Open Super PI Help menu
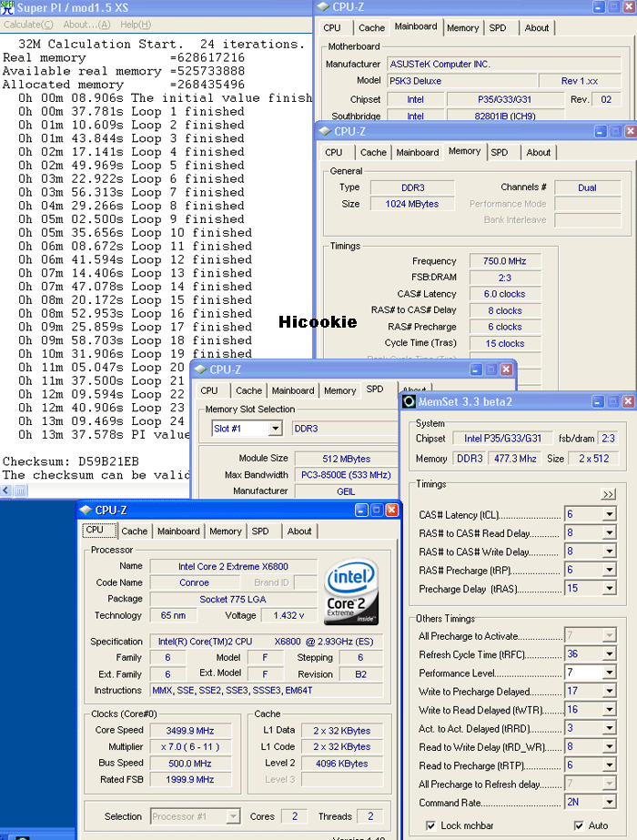Image resolution: width=637 pixels, height=840 pixels. 136,25
